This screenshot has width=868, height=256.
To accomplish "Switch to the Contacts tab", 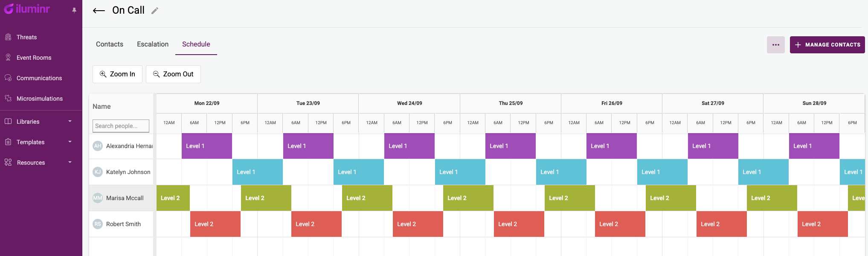I will click(110, 44).
